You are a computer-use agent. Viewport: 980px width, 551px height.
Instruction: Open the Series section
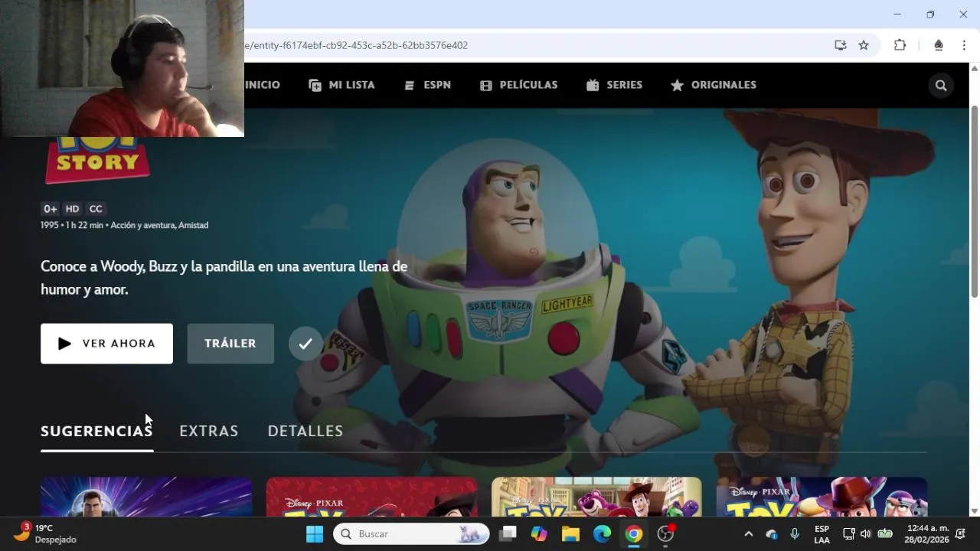[614, 85]
